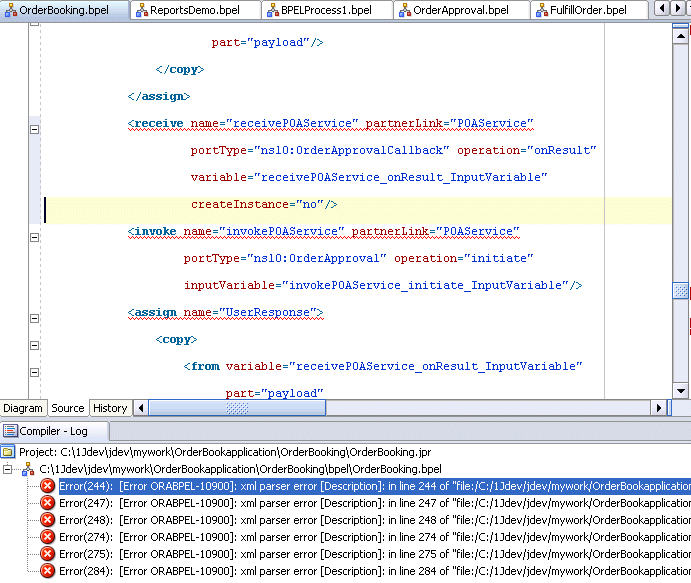Click vertical scrollbar down arrow
Viewport: 691px width, 583px height.
(680, 390)
